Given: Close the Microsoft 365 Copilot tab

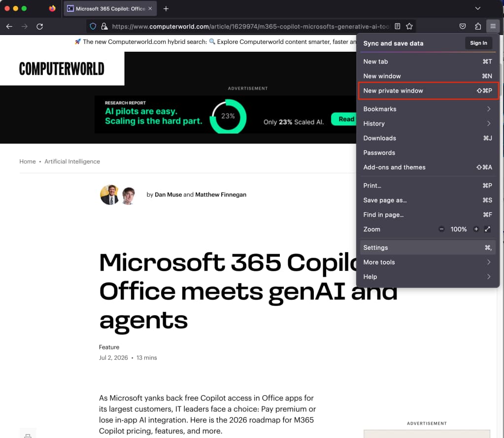Looking at the screenshot, I should point(150,9).
